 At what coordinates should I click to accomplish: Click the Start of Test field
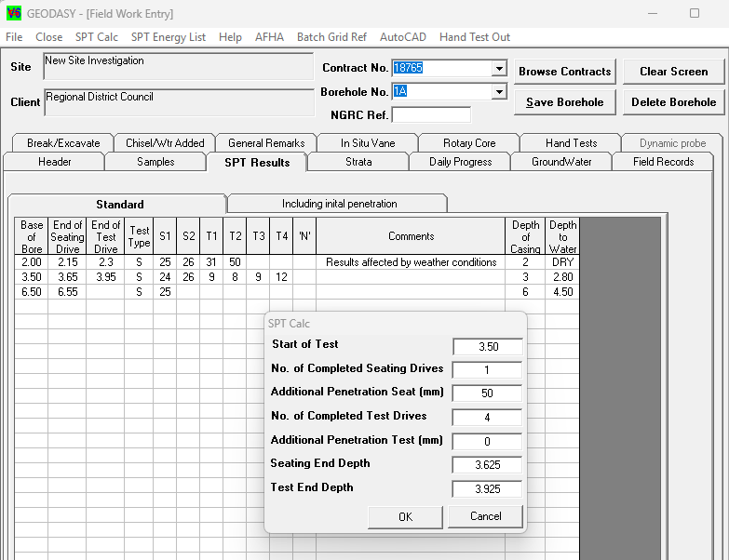coord(487,346)
